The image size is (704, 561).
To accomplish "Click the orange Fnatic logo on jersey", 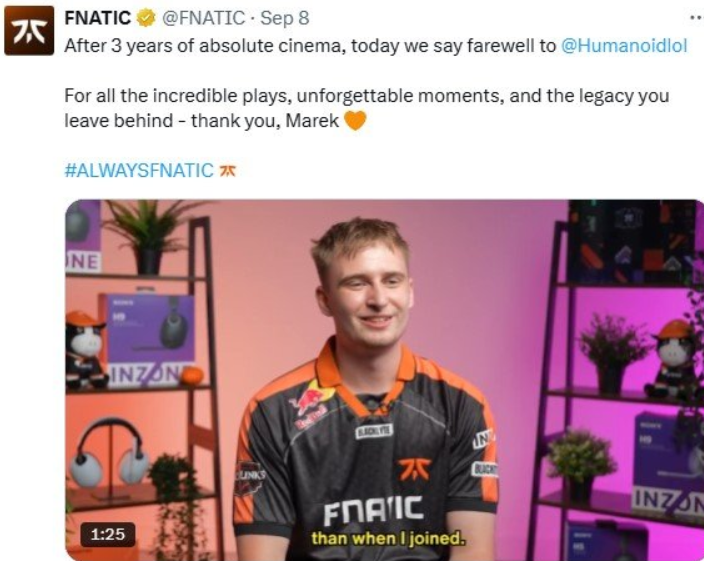I will [414, 469].
